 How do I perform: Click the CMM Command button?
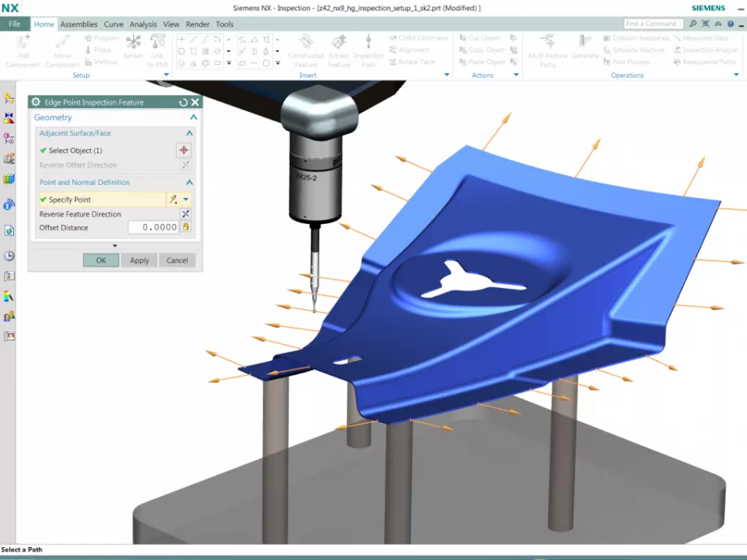[418, 37]
